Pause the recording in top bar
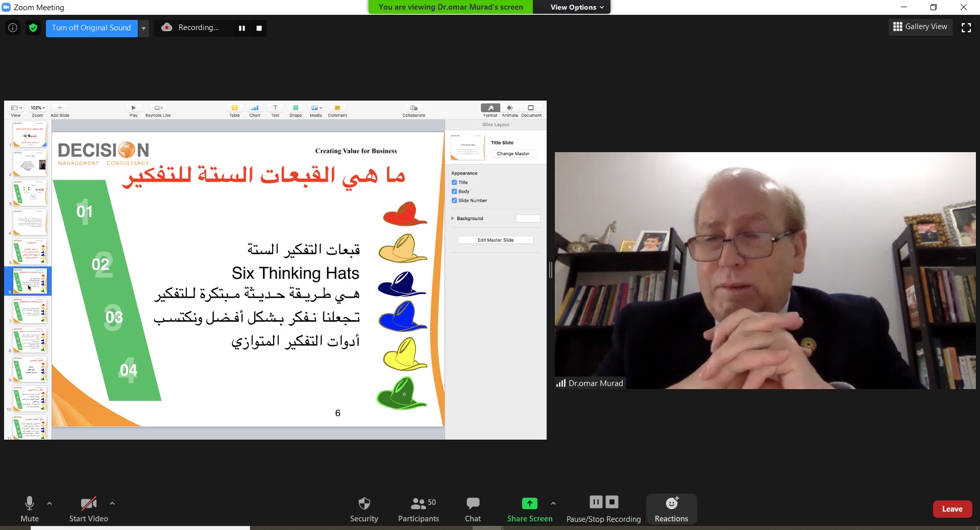The width and height of the screenshot is (980, 530). point(242,28)
